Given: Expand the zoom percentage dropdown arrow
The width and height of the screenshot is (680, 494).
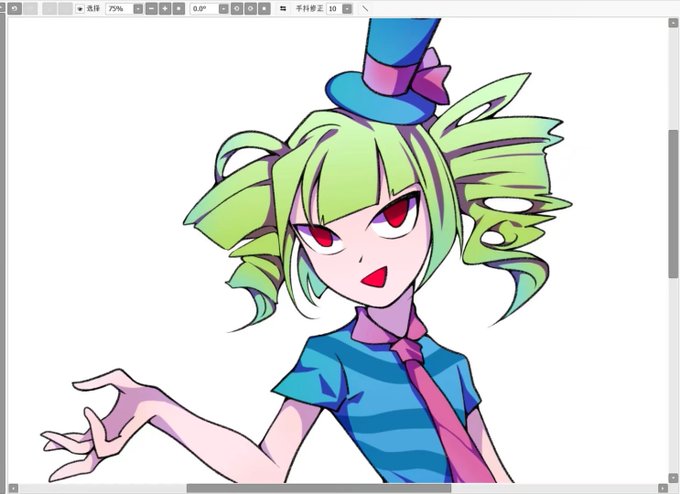Looking at the screenshot, I should tap(138, 9).
